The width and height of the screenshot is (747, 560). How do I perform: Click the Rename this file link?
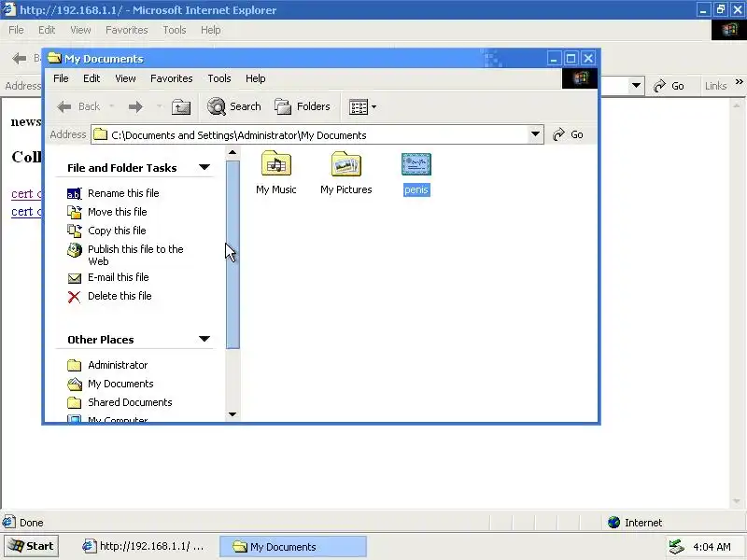(x=123, y=193)
